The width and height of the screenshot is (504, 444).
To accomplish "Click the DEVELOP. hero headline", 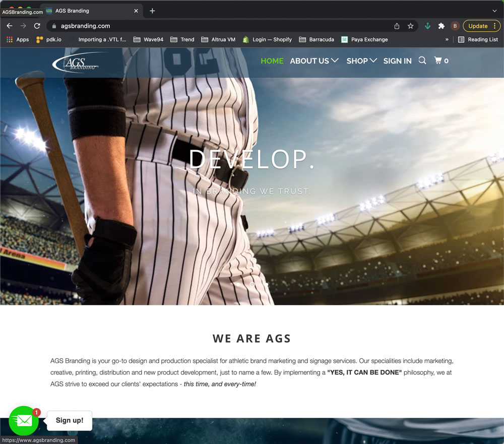I will point(251,159).
